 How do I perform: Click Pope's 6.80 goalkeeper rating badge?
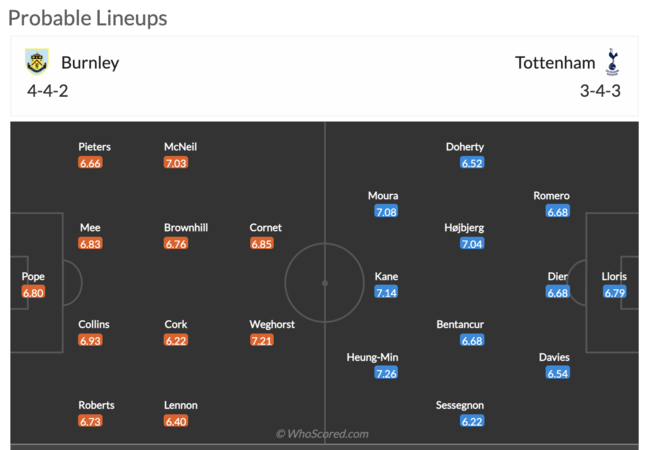pos(34,292)
